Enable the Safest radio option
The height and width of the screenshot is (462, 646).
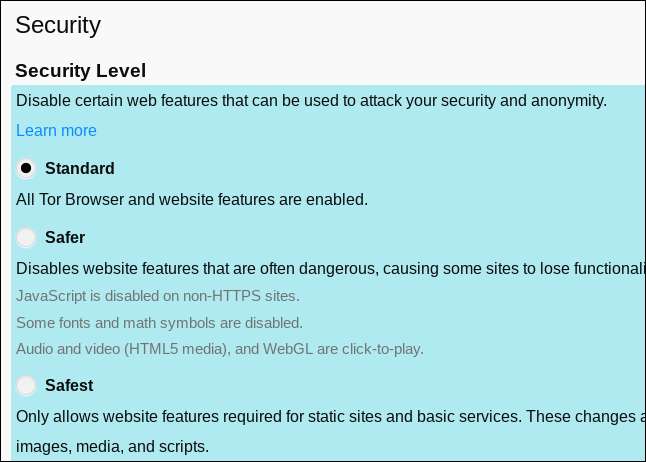pyautogui.click(x=27, y=385)
